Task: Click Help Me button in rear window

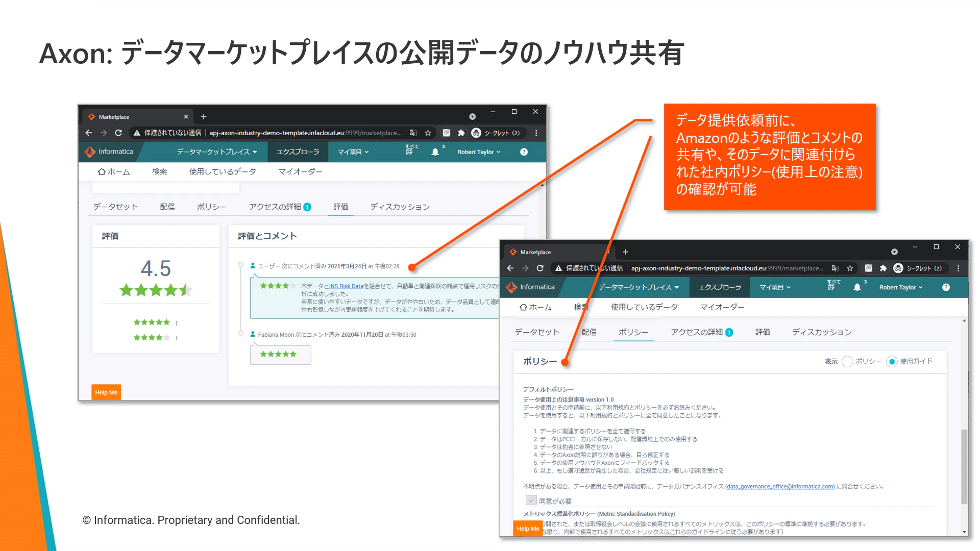Action: pyautogui.click(x=106, y=392)
